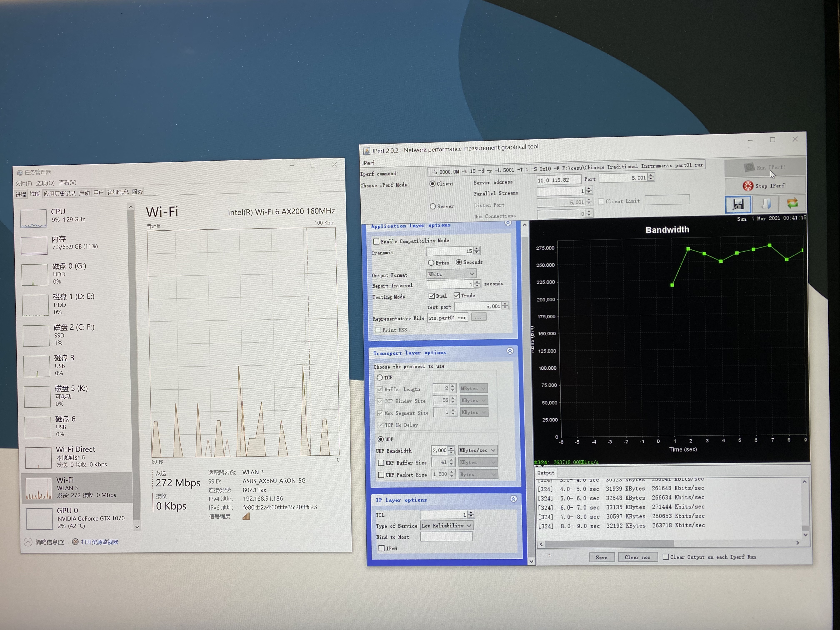
Task: Toggle the Dual testing mode checkbox
Action: [x=431, y=296]
